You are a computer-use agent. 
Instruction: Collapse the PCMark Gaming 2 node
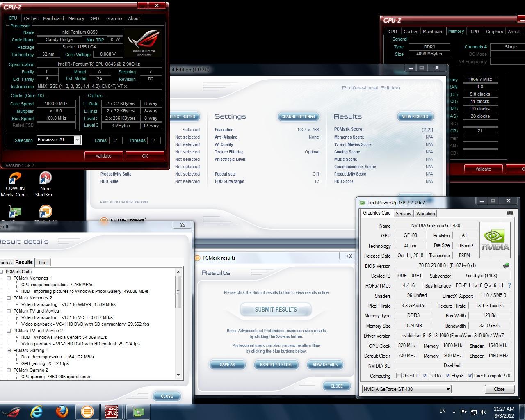coord(9,370)
